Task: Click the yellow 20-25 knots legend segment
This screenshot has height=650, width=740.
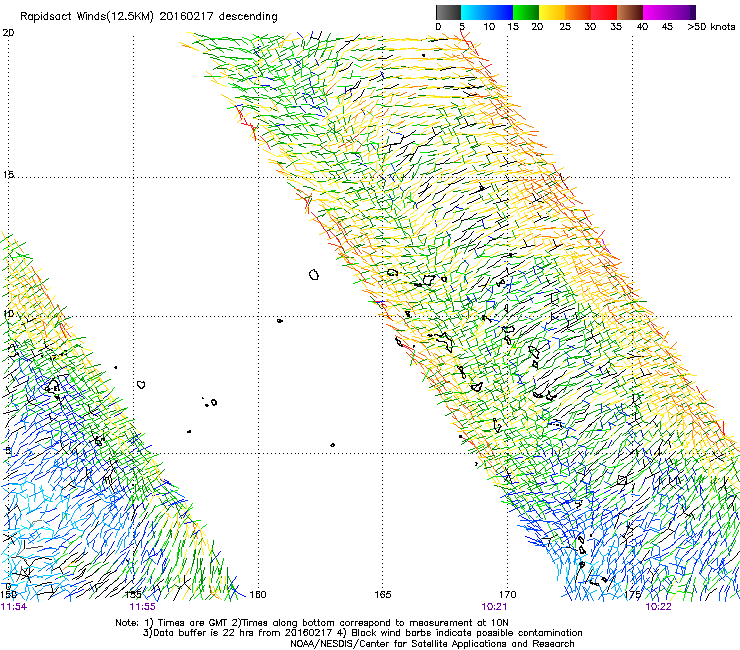Action: coord(552,12)
